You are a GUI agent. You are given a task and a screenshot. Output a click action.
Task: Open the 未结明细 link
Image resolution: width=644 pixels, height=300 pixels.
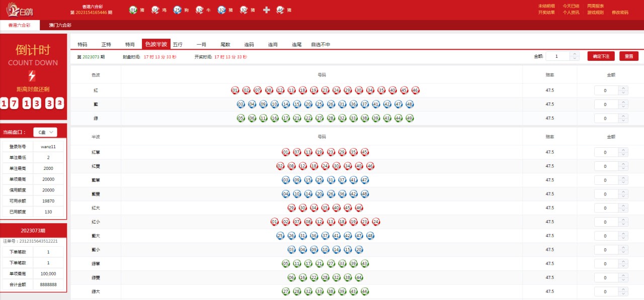(x=546, y=6)
